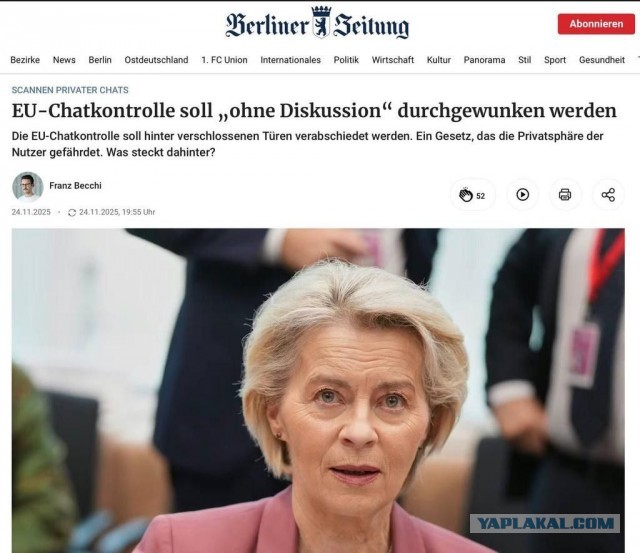Open Franz Becchi's author avatar
Image resolution: width=640 pixels, height=553 pixels.
[27, 187]
